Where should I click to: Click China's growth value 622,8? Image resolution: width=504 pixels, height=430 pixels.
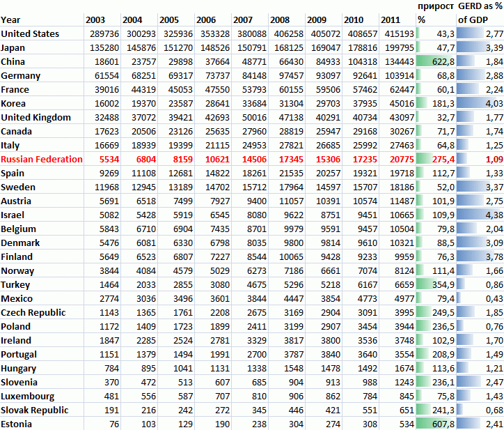point(443,62)
